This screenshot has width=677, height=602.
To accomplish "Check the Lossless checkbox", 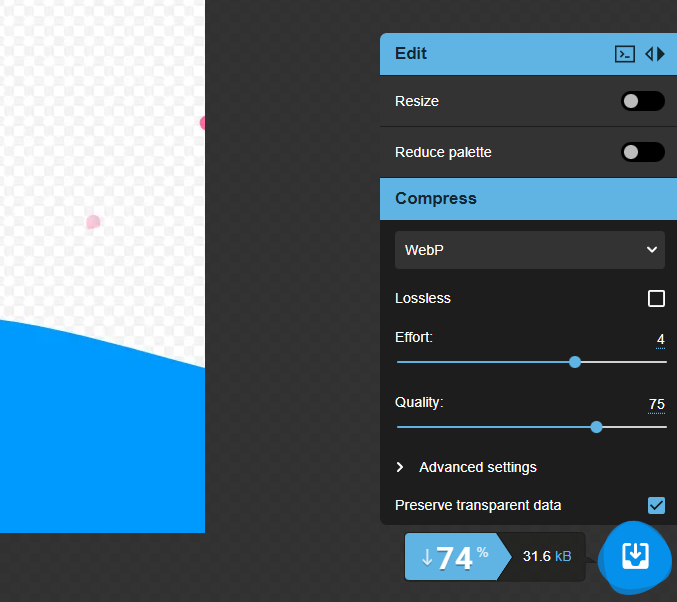I will click(656, 298).
